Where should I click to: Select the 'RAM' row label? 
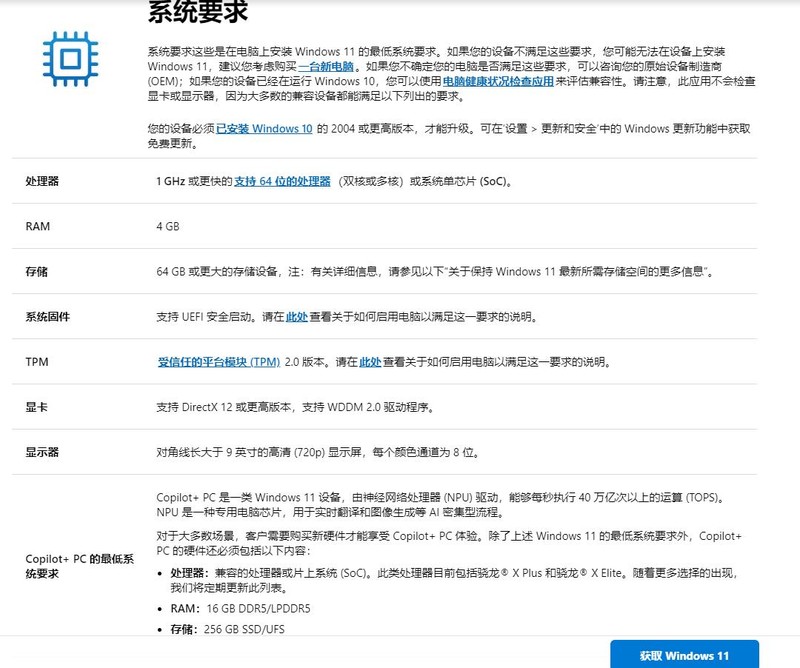(x=38, y=227)
